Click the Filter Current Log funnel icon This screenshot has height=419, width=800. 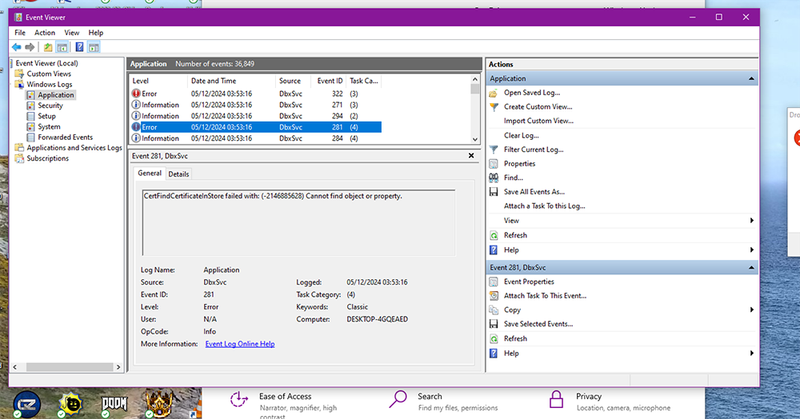494,149
